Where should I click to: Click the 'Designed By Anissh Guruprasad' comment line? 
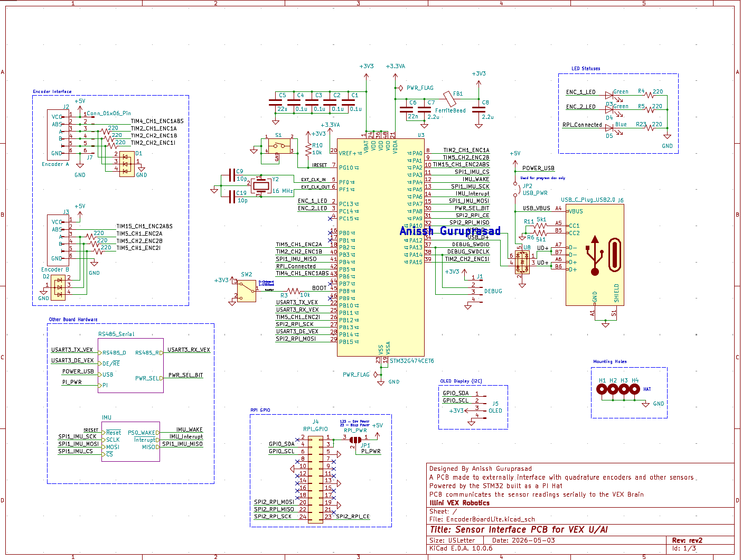(x=481, y=469)
